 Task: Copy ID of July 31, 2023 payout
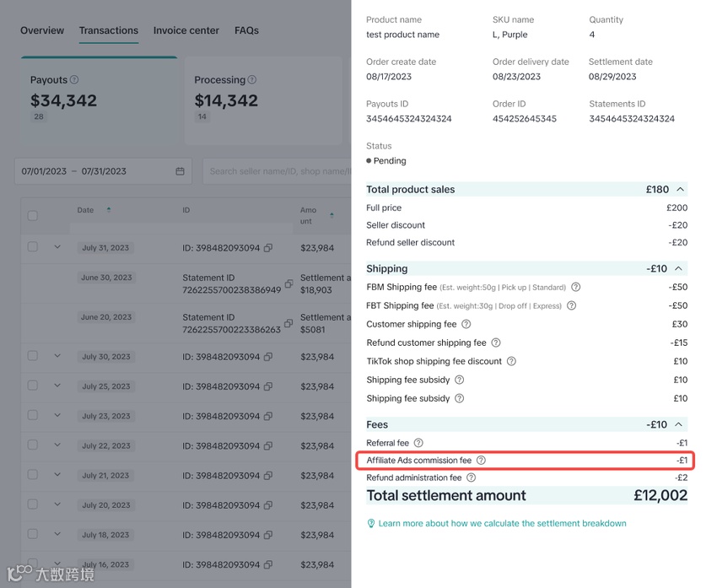268,248
